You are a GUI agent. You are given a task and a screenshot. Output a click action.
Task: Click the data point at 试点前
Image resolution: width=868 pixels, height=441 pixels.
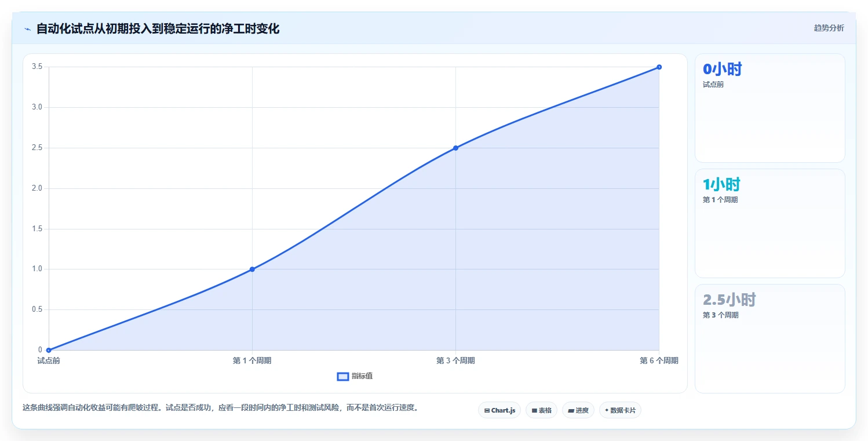[x=49, y=350]
